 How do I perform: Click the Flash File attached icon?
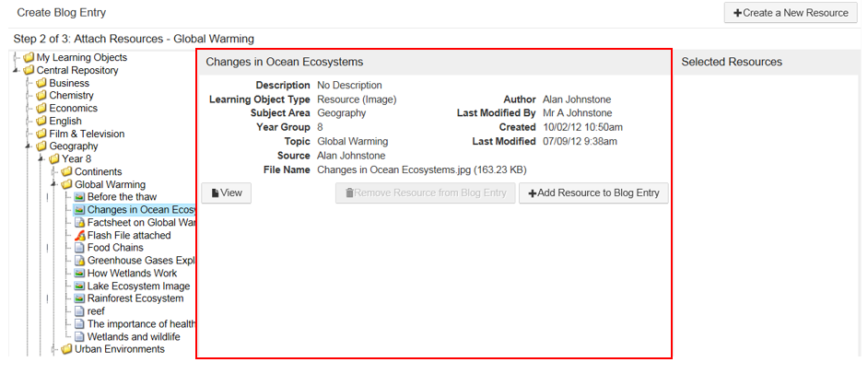[x=79, y=235]
